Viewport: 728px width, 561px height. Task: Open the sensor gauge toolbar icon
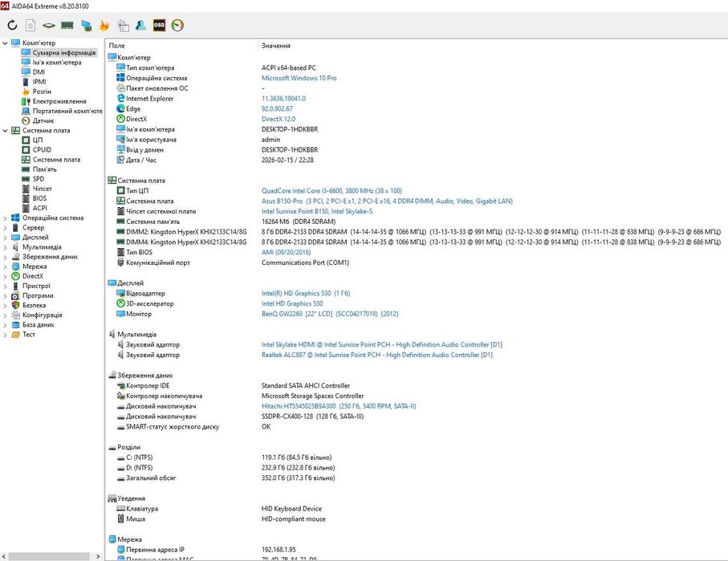pos(177,25)
